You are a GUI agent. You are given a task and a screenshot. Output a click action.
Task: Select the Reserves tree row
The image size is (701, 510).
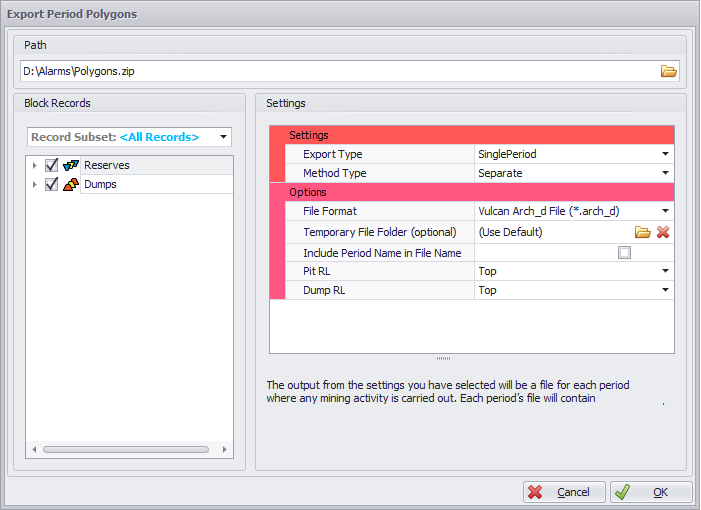pyautogui.click(x=156, y=165)
